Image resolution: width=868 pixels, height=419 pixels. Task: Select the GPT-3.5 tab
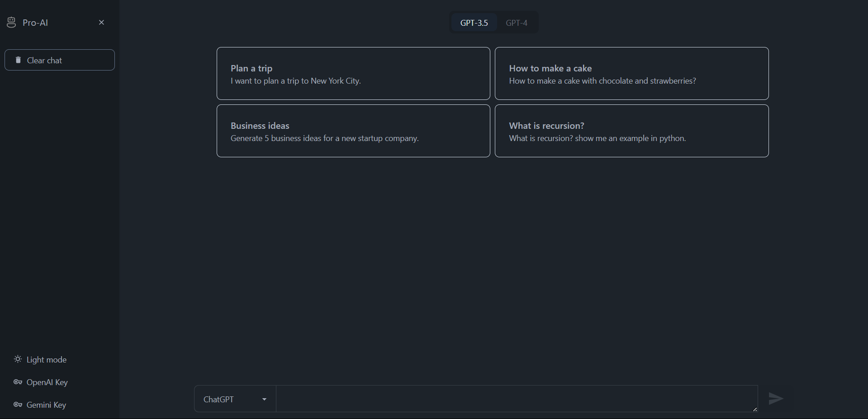pos(474,22)
